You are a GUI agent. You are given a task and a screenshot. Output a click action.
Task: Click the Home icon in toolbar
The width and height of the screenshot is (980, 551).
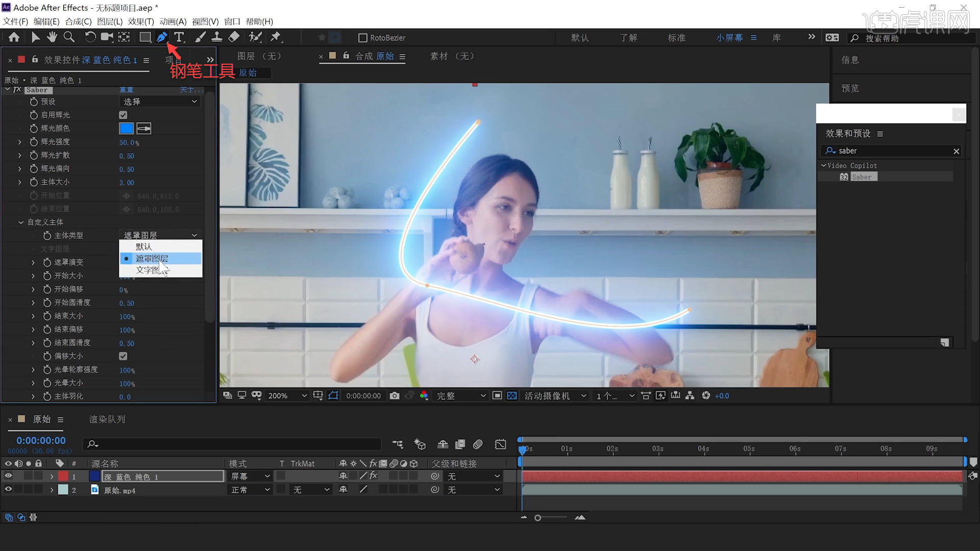(x=14, y=37)
